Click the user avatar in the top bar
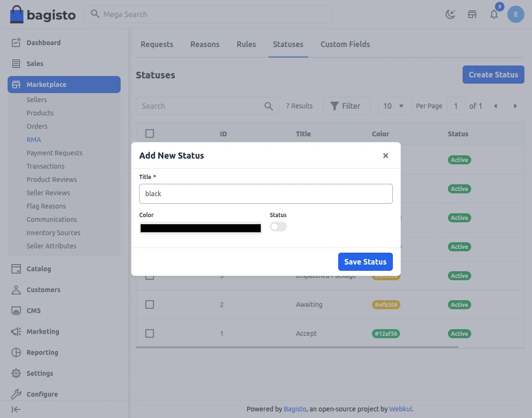The width and height of the screenshot is (532, 418). (516, 14)
